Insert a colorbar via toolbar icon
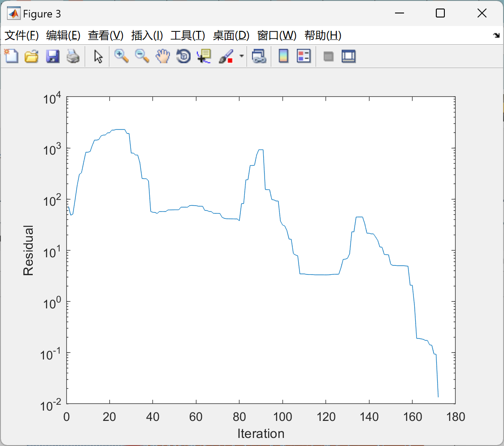This screenshot has height=446, width=504. pos(283,56)
